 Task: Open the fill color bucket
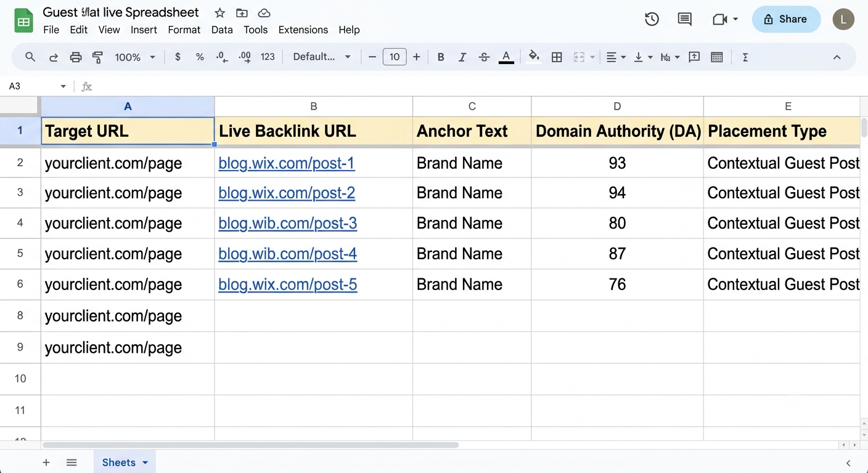click(x=534, y=57)
